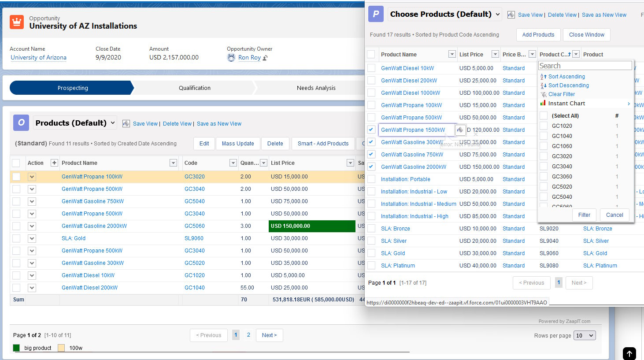644x360 pixels.
Task: Open the University of Arizona account link
Action: point(38,57)
